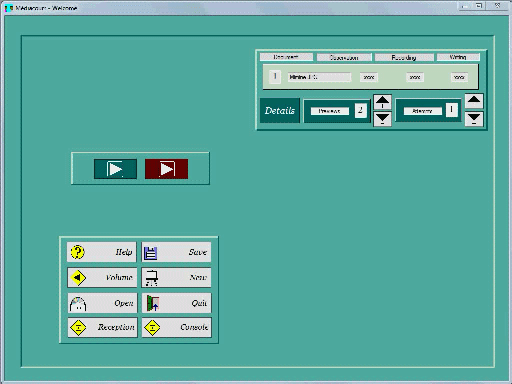Select the Recording column header
Viewport: 512px width, 384px height.
404,57
